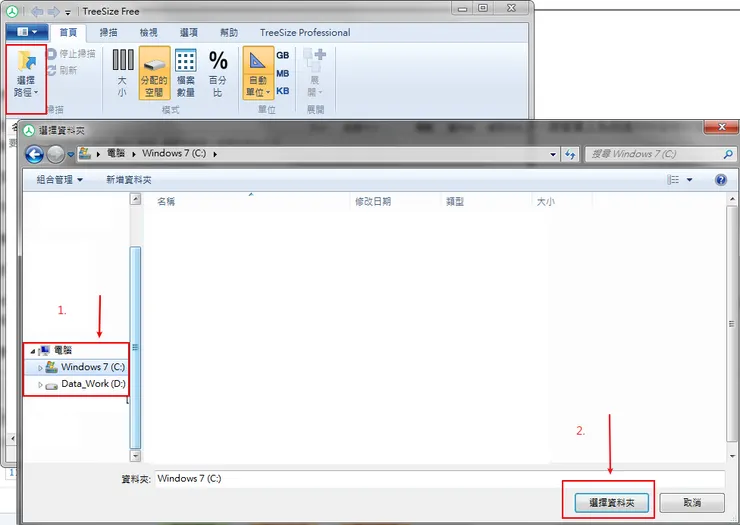Viewport: 740px width, 525px height.
Task: Switch to 百分比 percent mode
Action: point(218,73)
